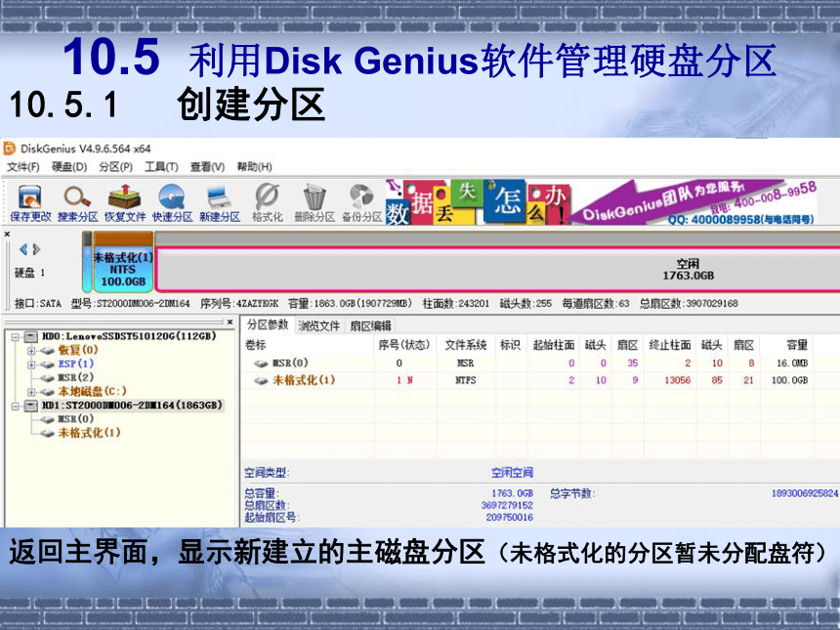The height and width of the screenshot is (630, 840).
Task: Start 快速分区 quick partitioning
Action: point(172,203)
